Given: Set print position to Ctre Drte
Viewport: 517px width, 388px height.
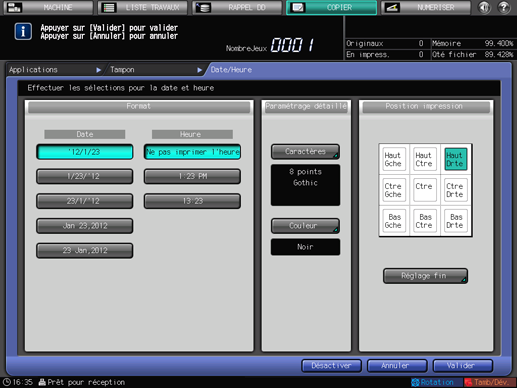Looking at the screenshot, I should tap(456, 190).
